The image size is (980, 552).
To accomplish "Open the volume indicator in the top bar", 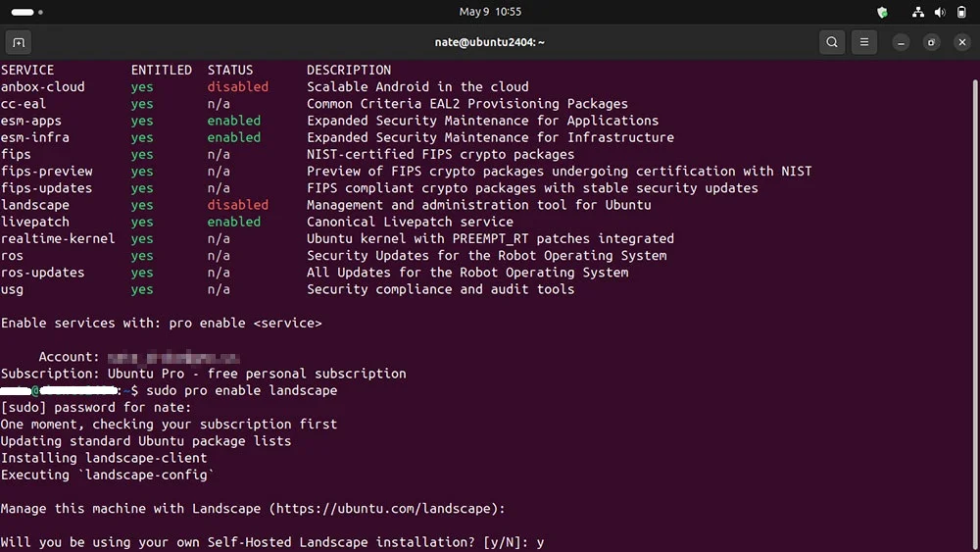I will [x=940, y=12].
